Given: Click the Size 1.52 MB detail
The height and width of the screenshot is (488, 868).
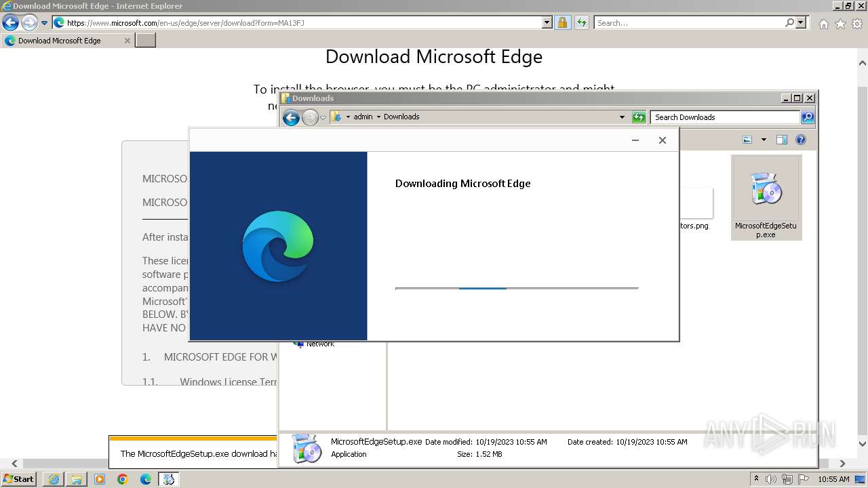Looking at the screenshot, I should click(x=480, y=454).
